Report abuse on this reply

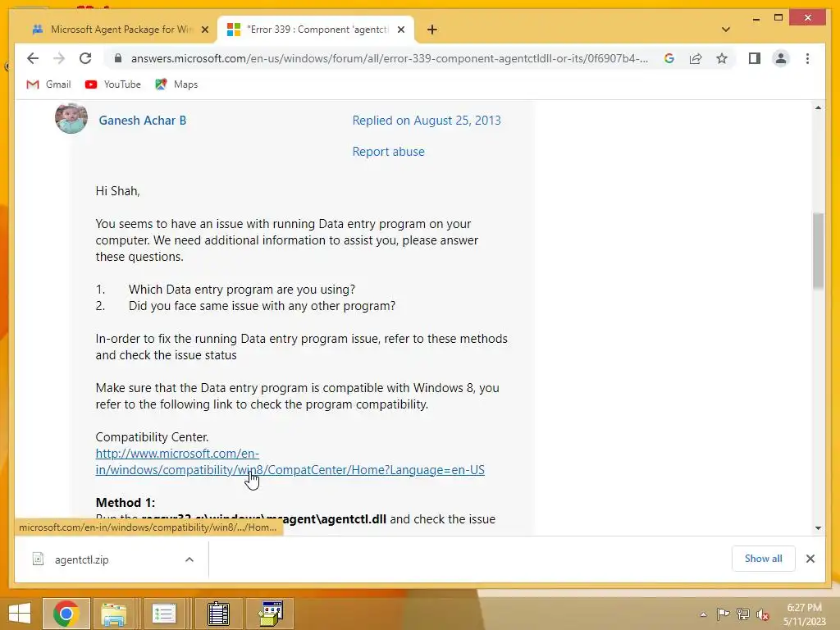pyautogui.click(x=388, y=152)
